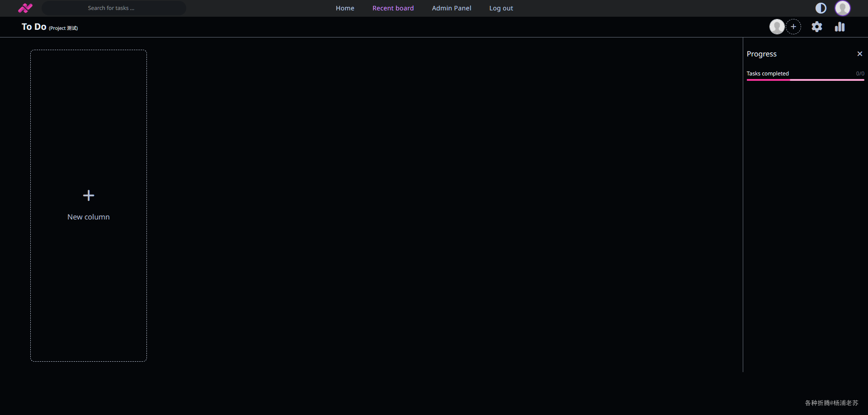Click the pink app logo icon
Image resolution: width=868 pixels, height=415 pixels.
click(x=25, y=8)
